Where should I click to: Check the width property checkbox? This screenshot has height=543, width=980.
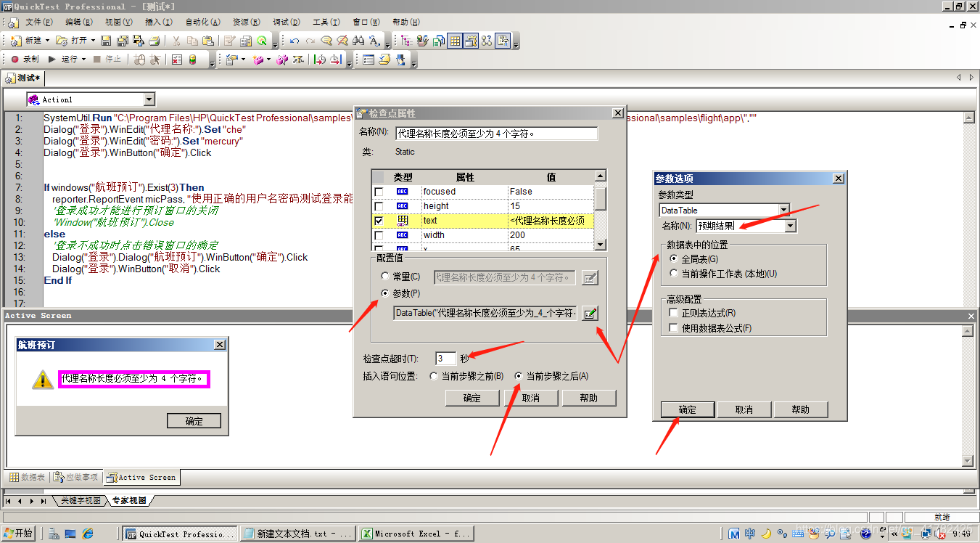pyautogui.click(x=378, y=235)
